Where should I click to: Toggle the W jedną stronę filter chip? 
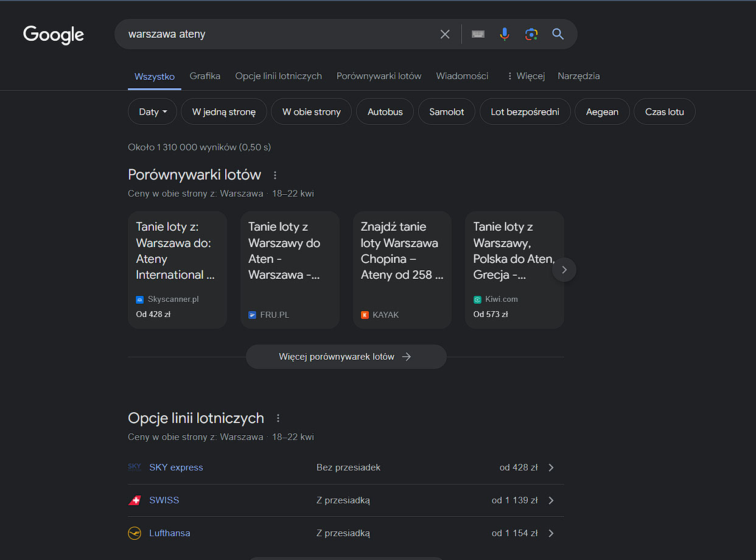pyautogui.click(x=224, y=112)
